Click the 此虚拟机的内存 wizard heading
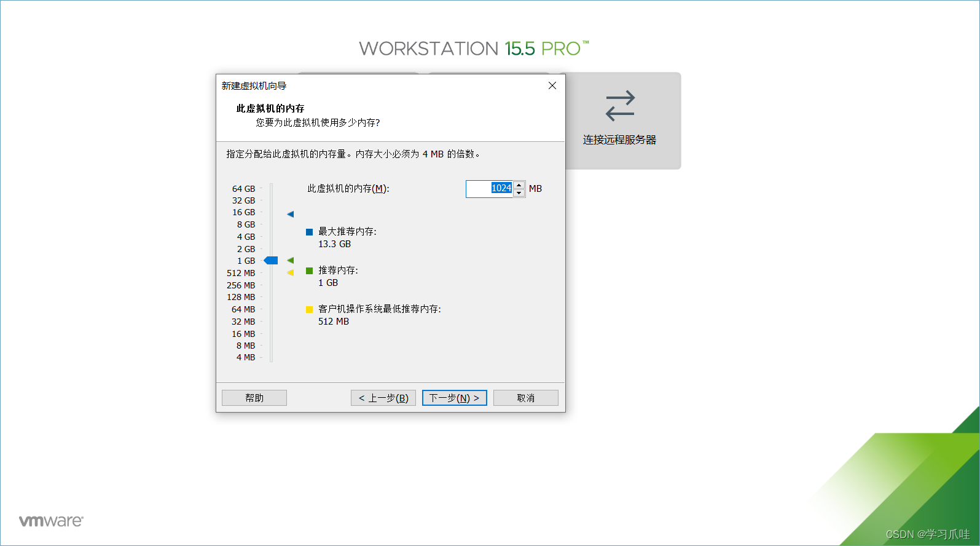The width and height of the screenshot is (980, 546). [x=270, y=108]
